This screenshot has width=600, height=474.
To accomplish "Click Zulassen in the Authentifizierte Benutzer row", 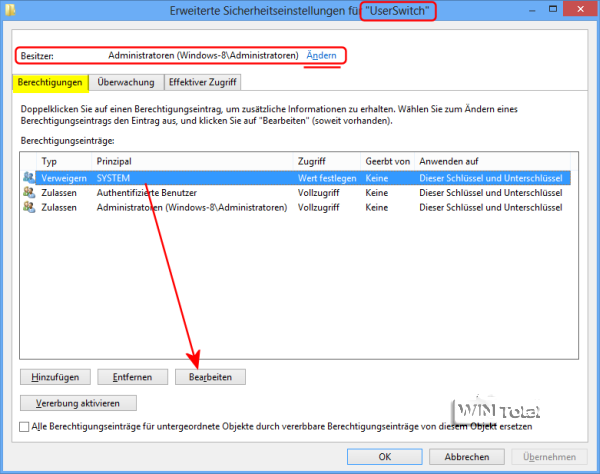I will (x=59, y=193).
